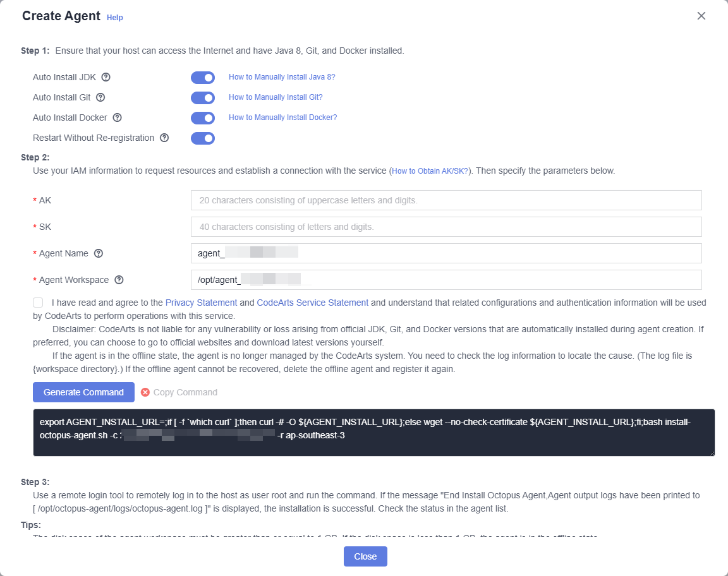Click the Generate Command button
Image resolution: width=728 pixels, height=576 pixels.
(x=83, y=392)
